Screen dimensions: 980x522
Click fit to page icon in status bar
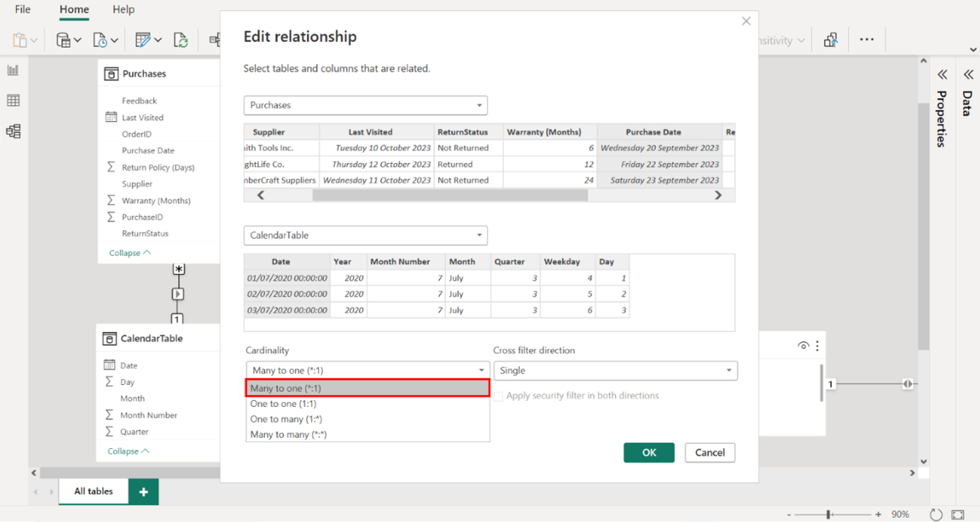[958, 514]
